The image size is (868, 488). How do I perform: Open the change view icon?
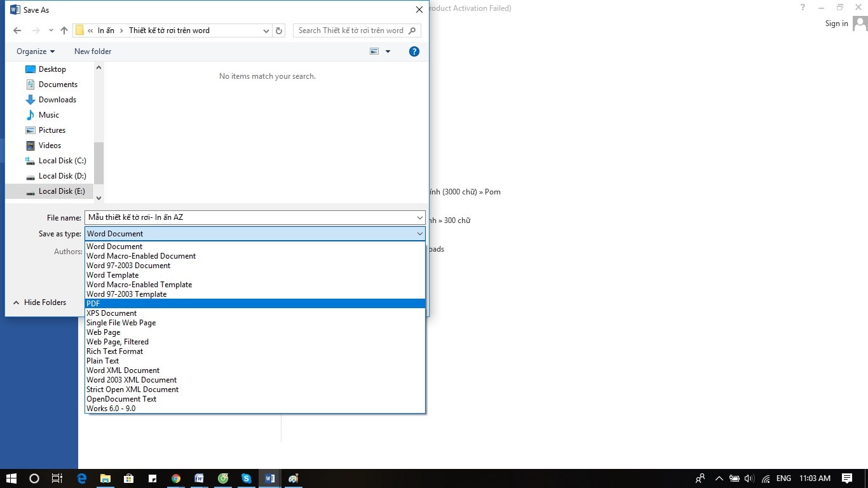pyautogui.click(x=375, y=51)
